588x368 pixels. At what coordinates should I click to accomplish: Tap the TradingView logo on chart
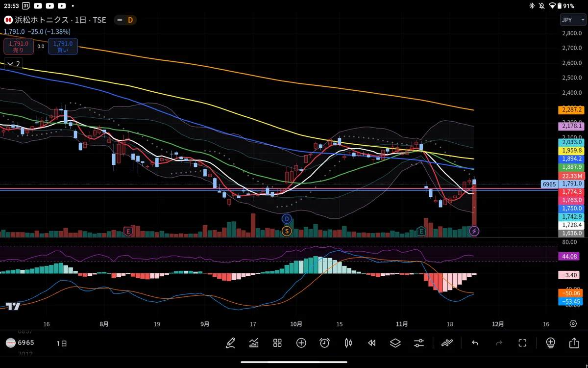13,306
